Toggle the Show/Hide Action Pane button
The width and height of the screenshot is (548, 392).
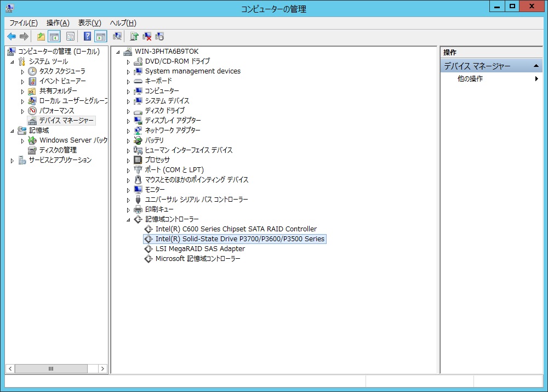point(100,37)
